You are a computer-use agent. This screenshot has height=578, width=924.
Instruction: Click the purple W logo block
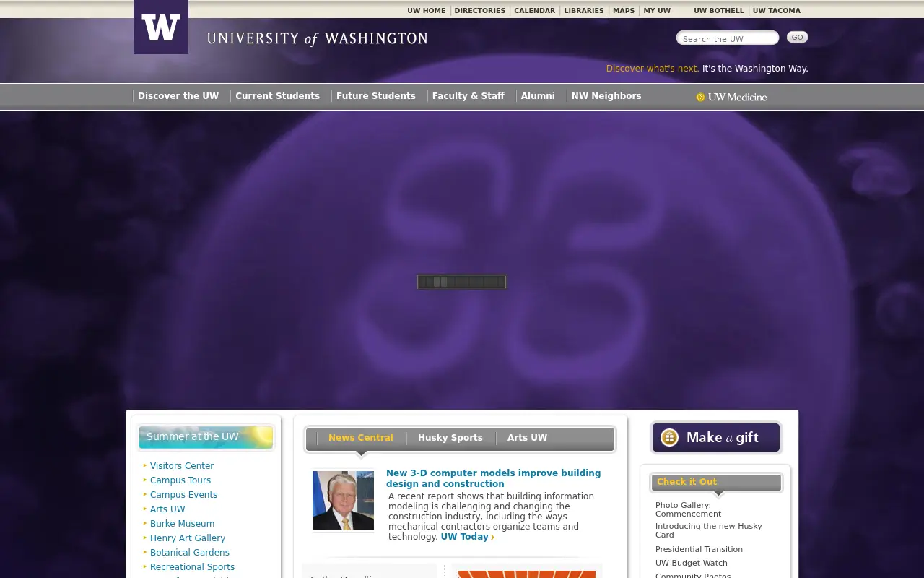161,27
